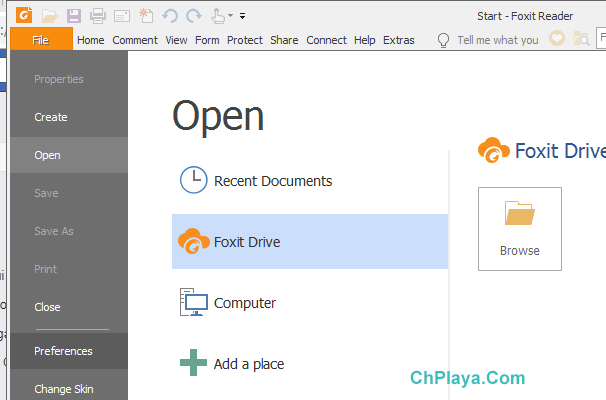The width and height of the screenshot is (606, 400).
Task: Click the lightbulb Tell Me icon
Action: point(443,40)
